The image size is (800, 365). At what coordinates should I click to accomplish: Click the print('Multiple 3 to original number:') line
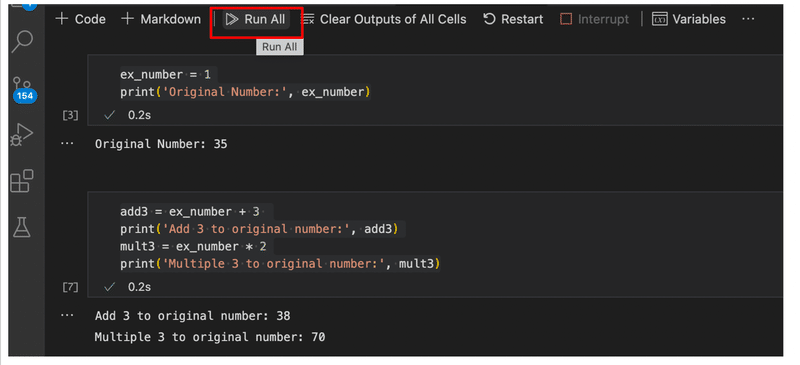280,264
